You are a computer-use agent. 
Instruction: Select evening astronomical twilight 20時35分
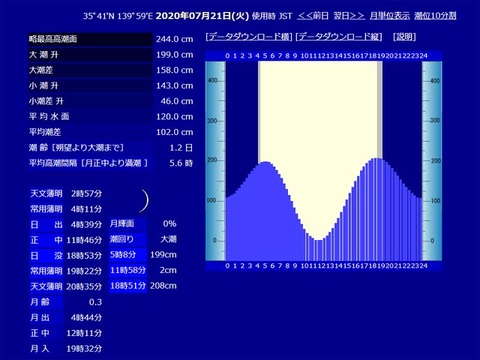(x=84, y=286)
